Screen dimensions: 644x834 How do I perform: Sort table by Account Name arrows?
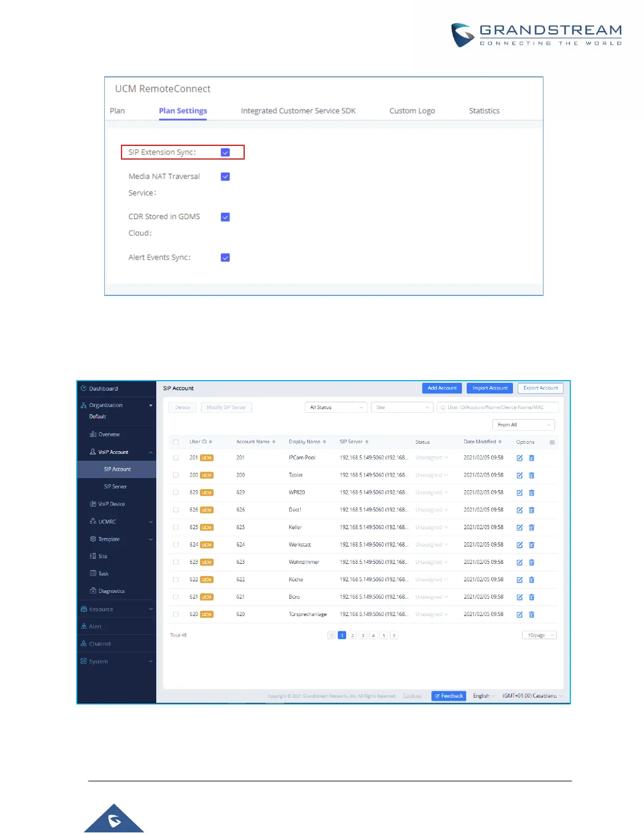(x=274, y=442)
